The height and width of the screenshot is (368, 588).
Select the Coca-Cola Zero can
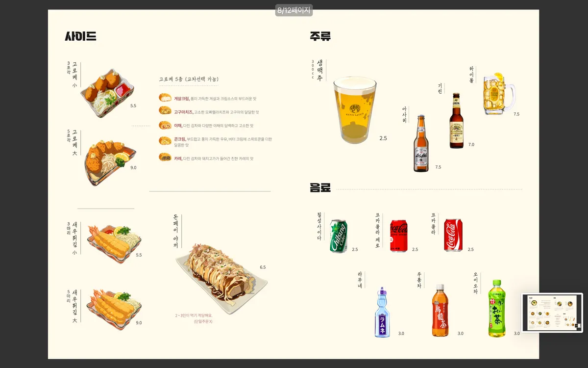[398, 236]
